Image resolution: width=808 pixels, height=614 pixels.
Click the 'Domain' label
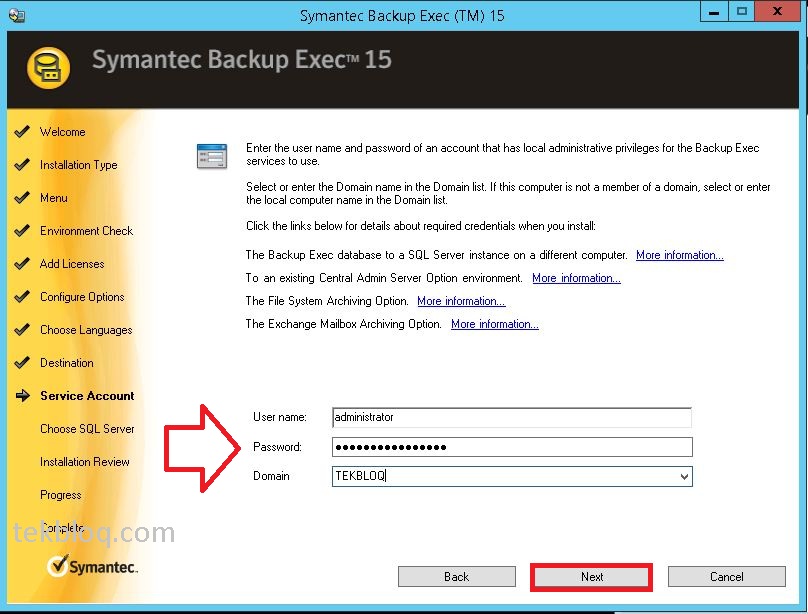point(271,476)
